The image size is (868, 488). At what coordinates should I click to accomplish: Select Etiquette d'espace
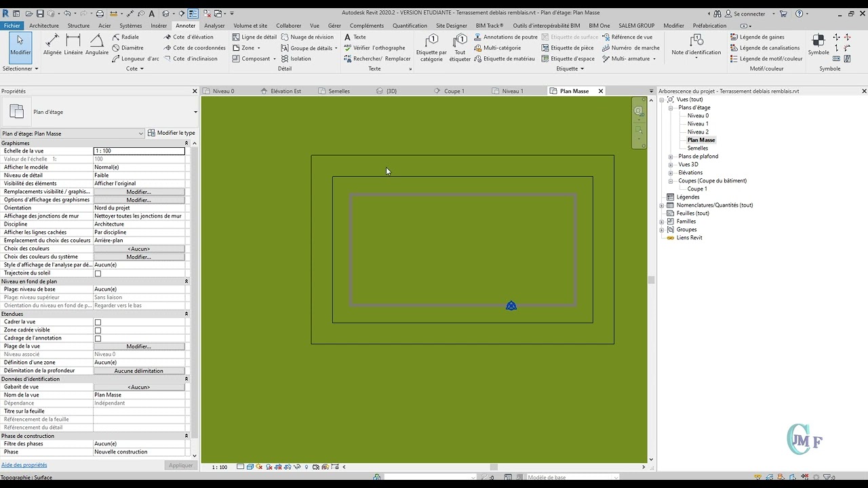click(x=568, y=59)
